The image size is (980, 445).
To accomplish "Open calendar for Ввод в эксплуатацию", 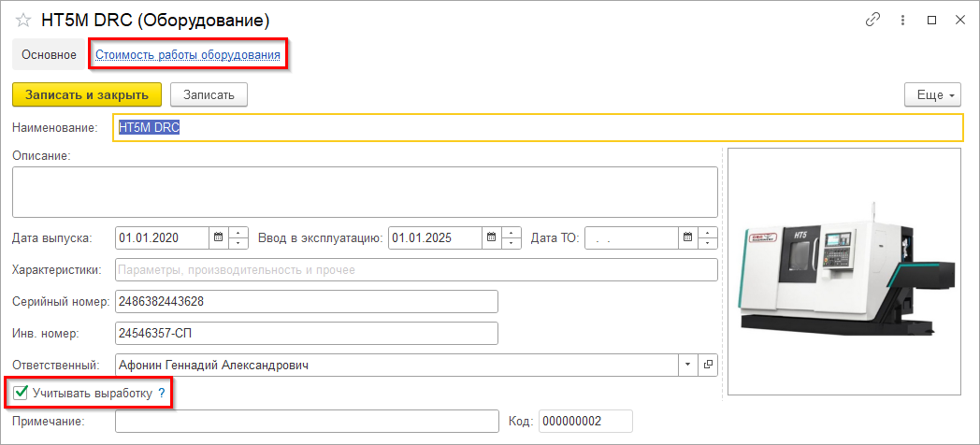I will [x=491, y=237].
